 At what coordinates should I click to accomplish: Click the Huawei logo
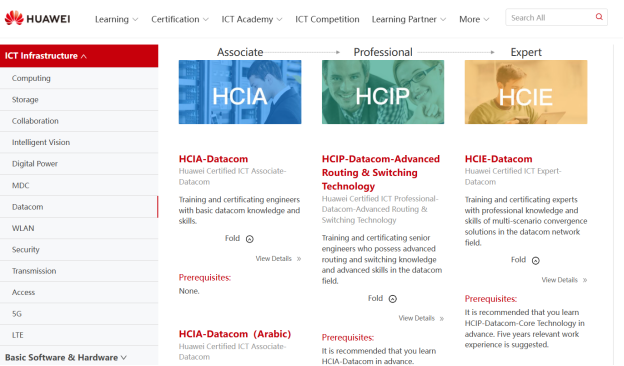point(37,18)
